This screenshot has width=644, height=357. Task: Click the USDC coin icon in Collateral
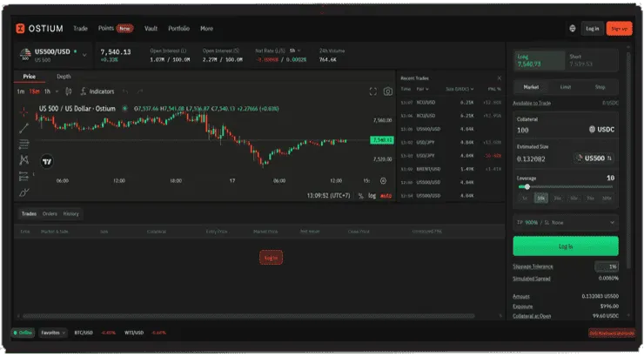(592, 130)
